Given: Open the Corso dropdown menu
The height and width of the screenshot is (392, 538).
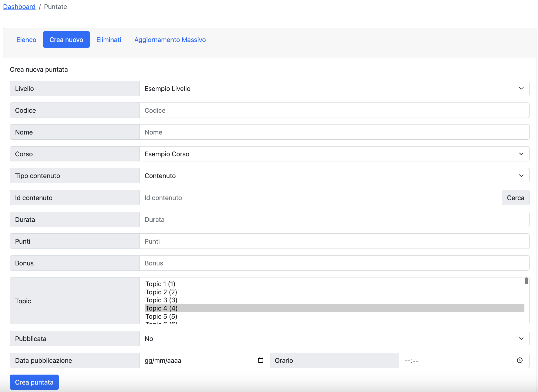Looking at the screenshot, I should [x=334, y=154].
